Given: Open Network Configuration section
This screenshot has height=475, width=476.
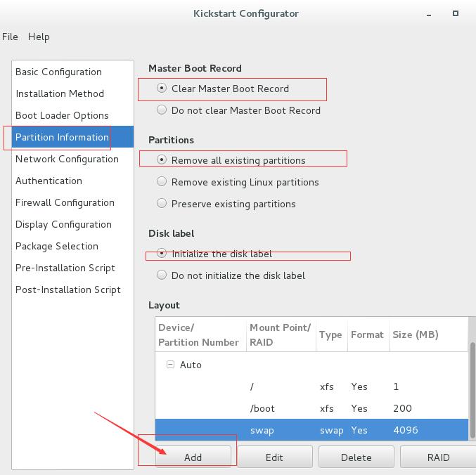Looking at the screenshot, I should click(72, 159).
